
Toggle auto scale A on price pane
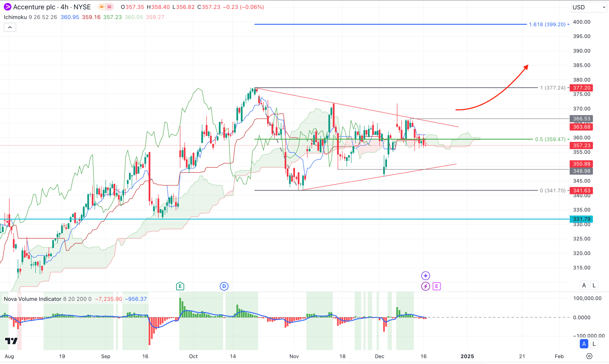tap(584, 285)
